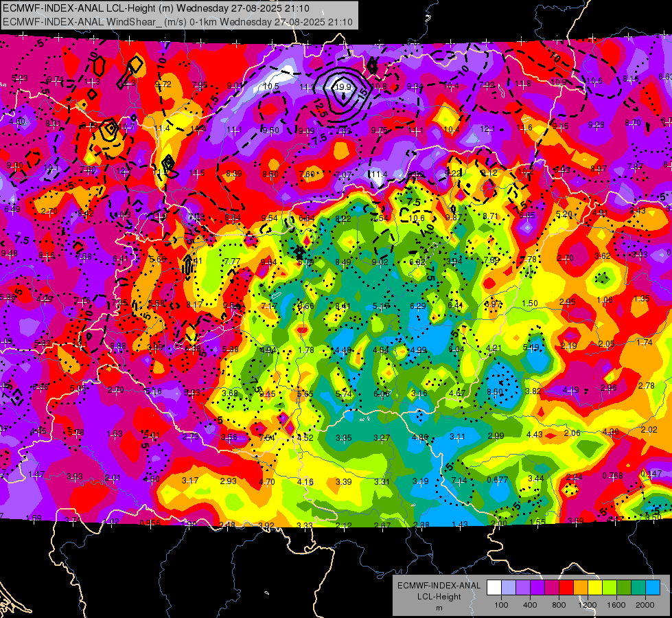Click the map value 0.147
Viewport: 672px width, 618px height.
click(651, 474)
